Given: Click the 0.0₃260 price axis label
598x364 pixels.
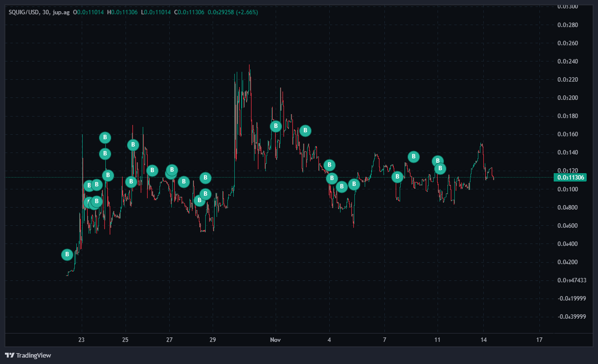Looking at the screenshot, I should (567, 43).
